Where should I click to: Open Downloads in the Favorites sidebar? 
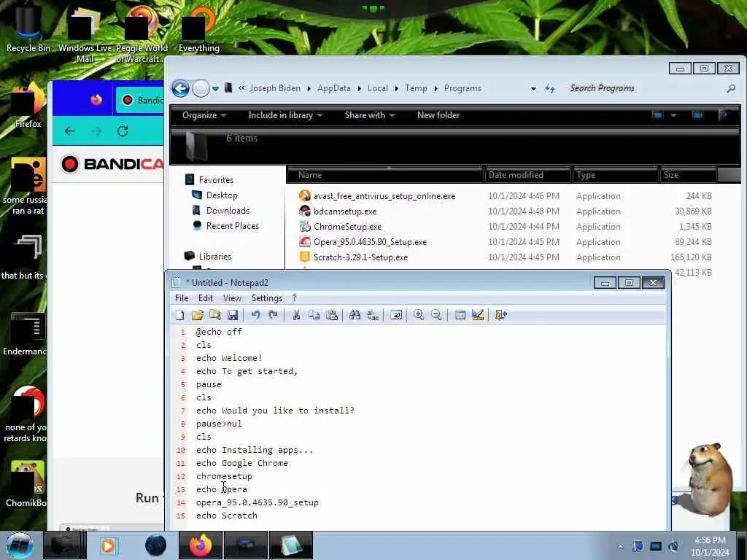228,211
